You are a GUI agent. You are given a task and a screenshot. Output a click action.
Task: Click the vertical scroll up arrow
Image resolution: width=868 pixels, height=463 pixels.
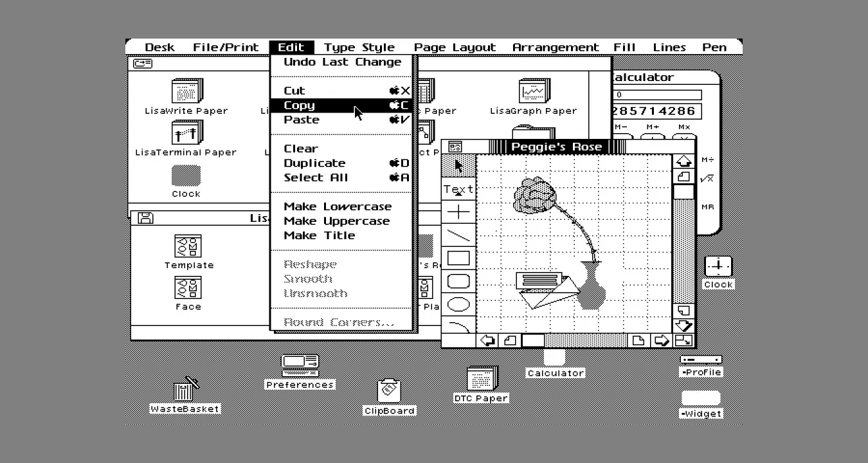[x=683, y=161]
